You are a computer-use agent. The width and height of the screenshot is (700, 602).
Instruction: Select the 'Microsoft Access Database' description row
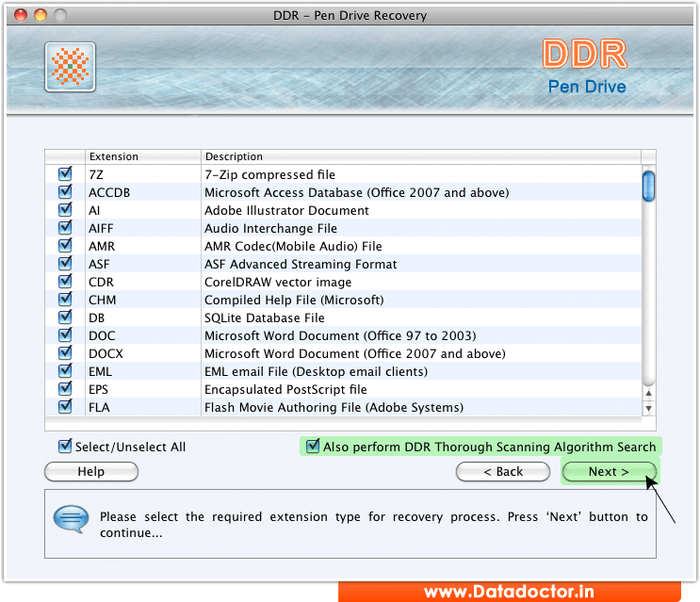click(357, 192)
